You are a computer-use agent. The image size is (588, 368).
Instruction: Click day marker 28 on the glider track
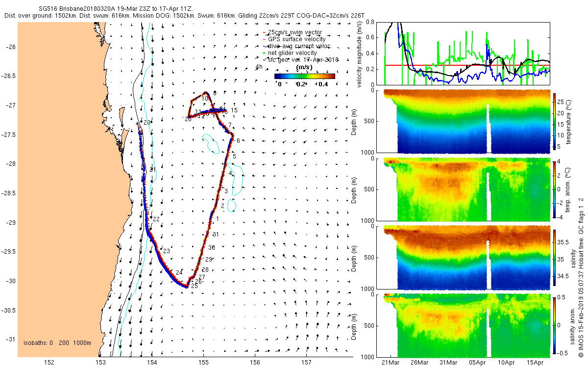(205, 270)
